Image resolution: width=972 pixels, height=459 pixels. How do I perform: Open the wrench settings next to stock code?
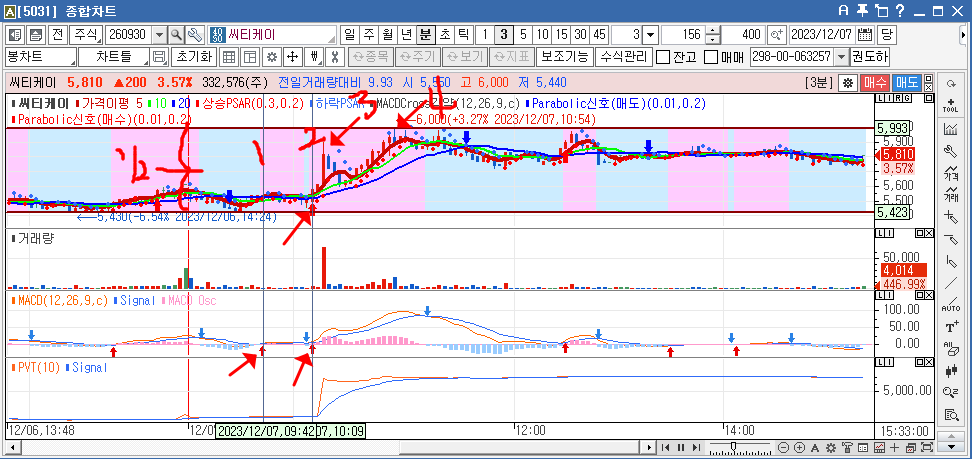(x=195, y=34)
